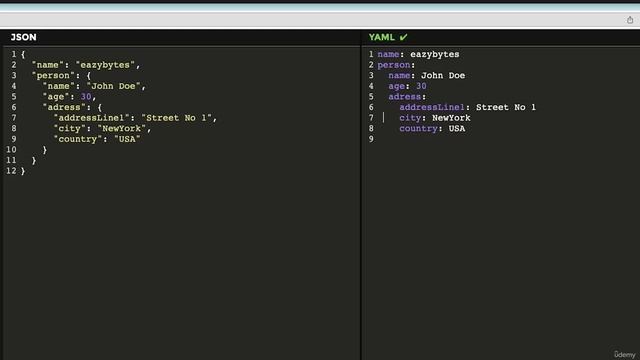Click line number 5 in YAML gutter

371,97
